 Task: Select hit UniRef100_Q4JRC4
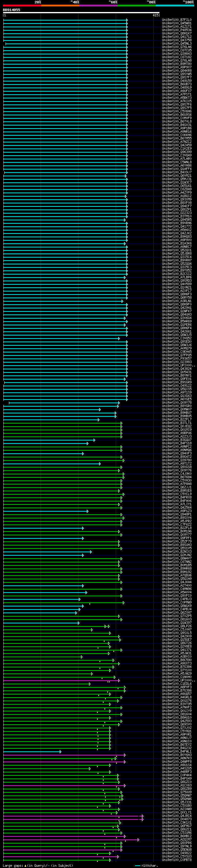pyautogui.click(x=176, y=816)
